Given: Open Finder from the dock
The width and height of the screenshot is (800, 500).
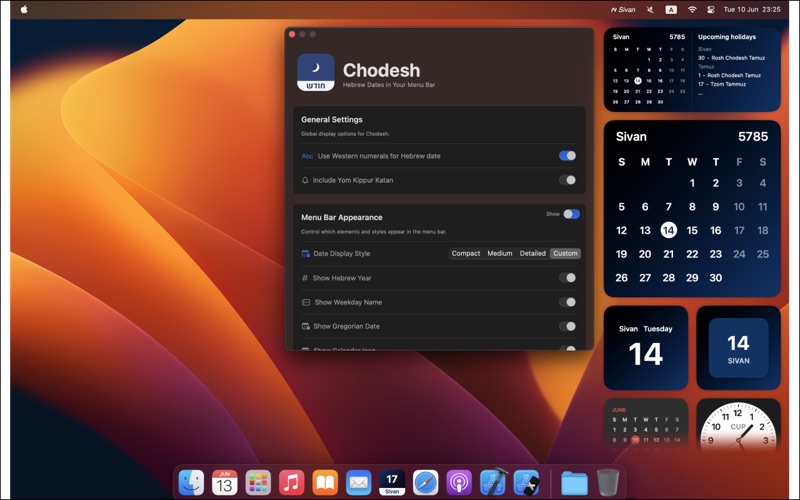Looking at the screenshot, I should [191, 482].
